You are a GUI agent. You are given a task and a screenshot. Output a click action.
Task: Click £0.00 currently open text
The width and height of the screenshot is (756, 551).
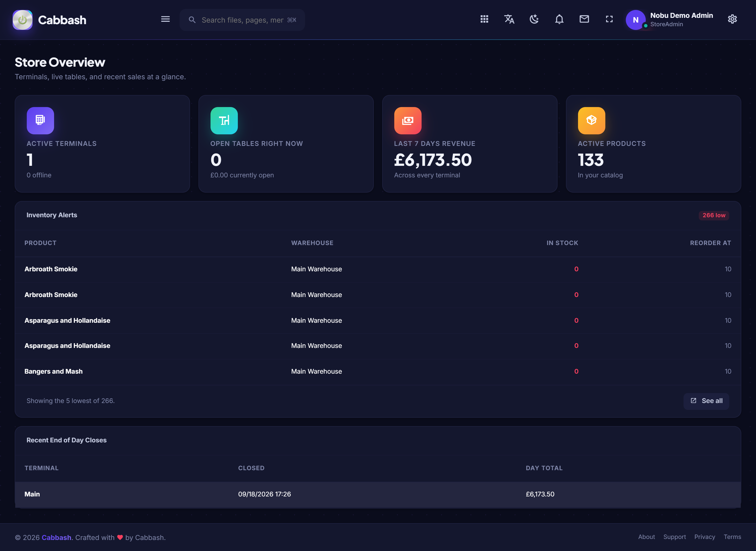tap(242, 175)
